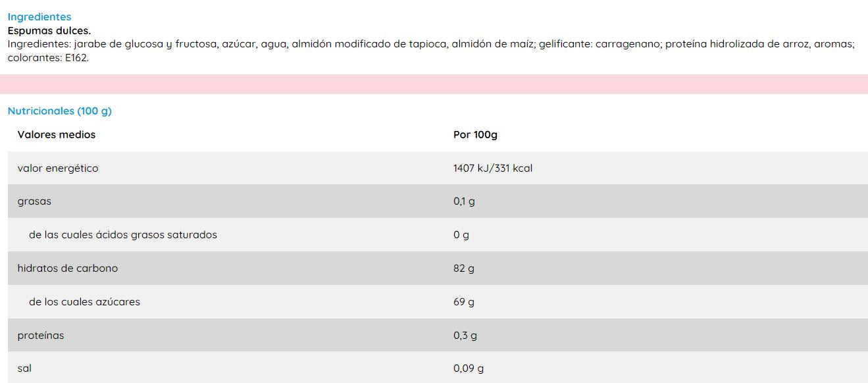Click the 0,09 g salt value
This screenshot has width=868, height=383.
pos(469,369)
